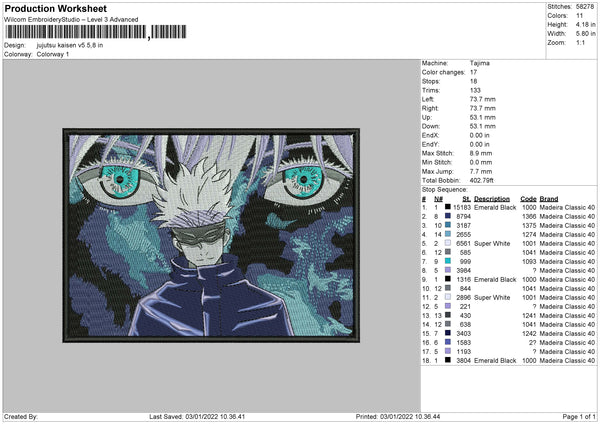Click the 'N#' column header
This screenshot has width=600, height=424.
coord(439,199)
